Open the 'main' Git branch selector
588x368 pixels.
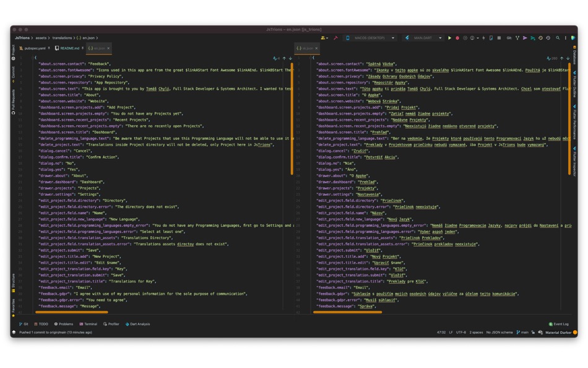click(x=522, y=332)
